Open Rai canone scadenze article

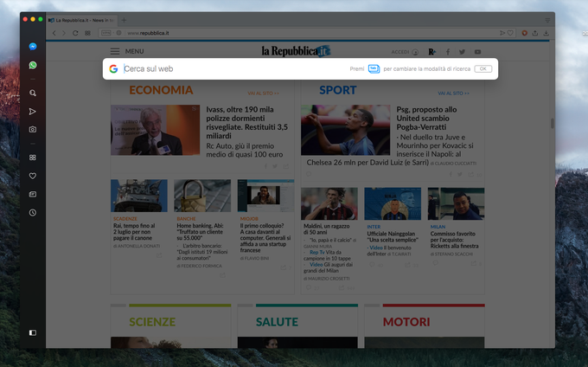[x=134, y=232]
